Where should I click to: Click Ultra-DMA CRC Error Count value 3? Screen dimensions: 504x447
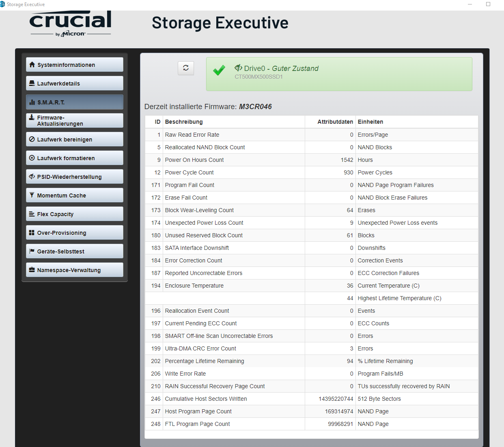351,348
